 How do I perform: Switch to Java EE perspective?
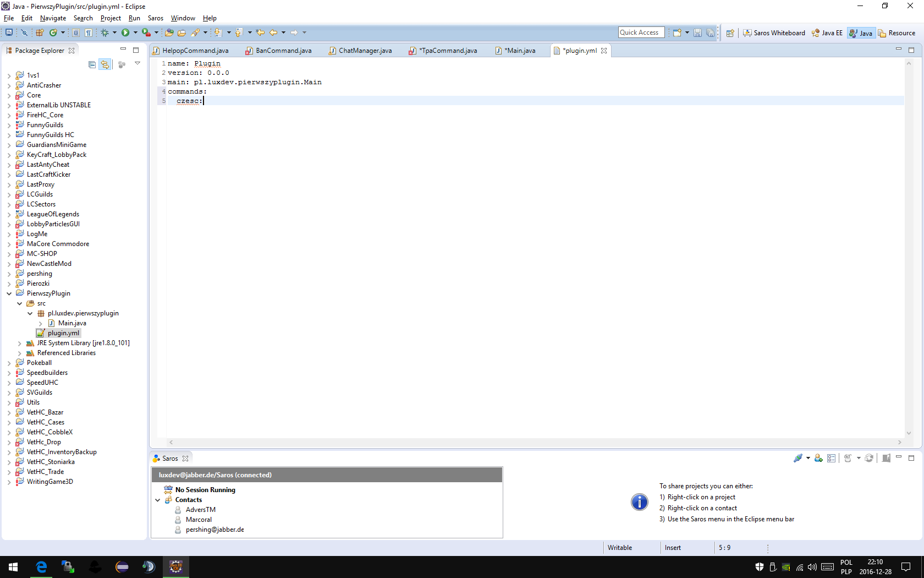[827, 33]
